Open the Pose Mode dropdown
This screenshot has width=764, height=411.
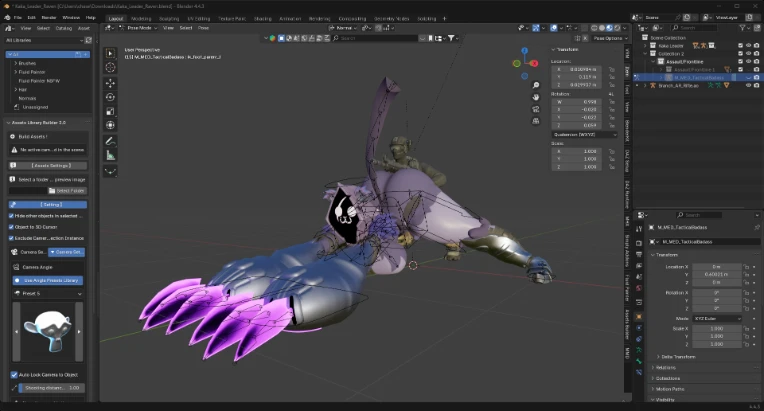tap(138, 28)
